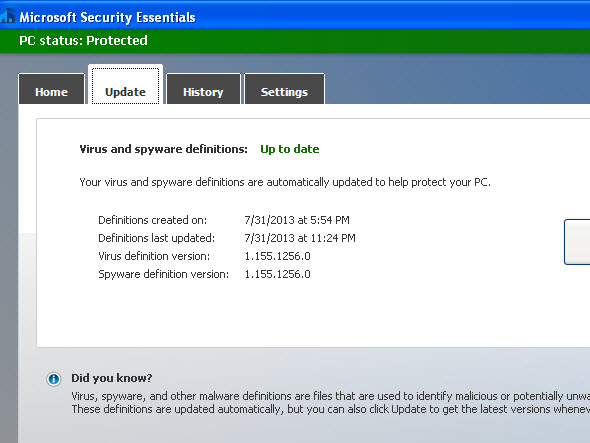Viewport: 590px width, 443px height.
Task: Click the Did you know? heading
Action: coord(112,378)
